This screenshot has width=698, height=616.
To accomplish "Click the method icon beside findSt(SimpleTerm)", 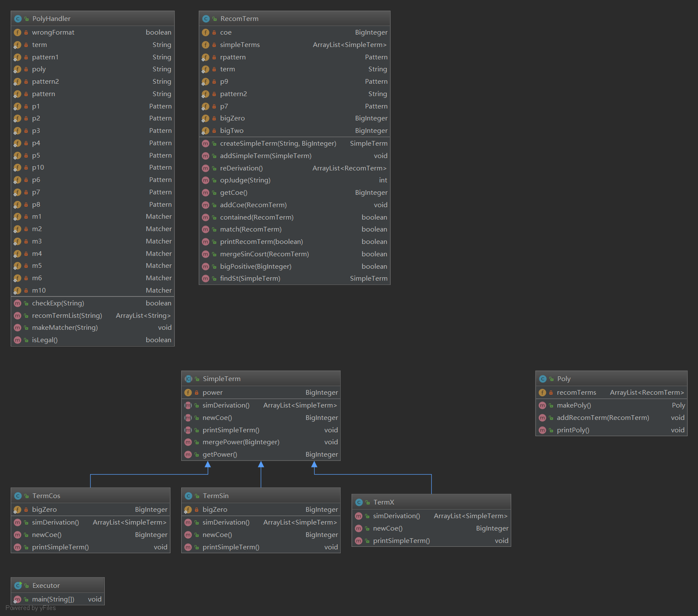I will click(x=205, y=279).
